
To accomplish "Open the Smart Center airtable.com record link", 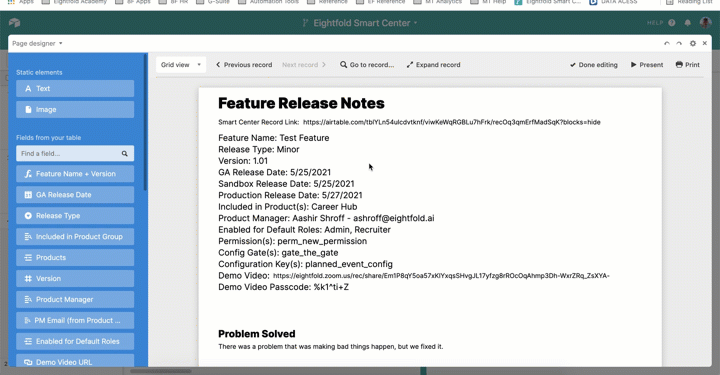I will (x=451, y=122).
